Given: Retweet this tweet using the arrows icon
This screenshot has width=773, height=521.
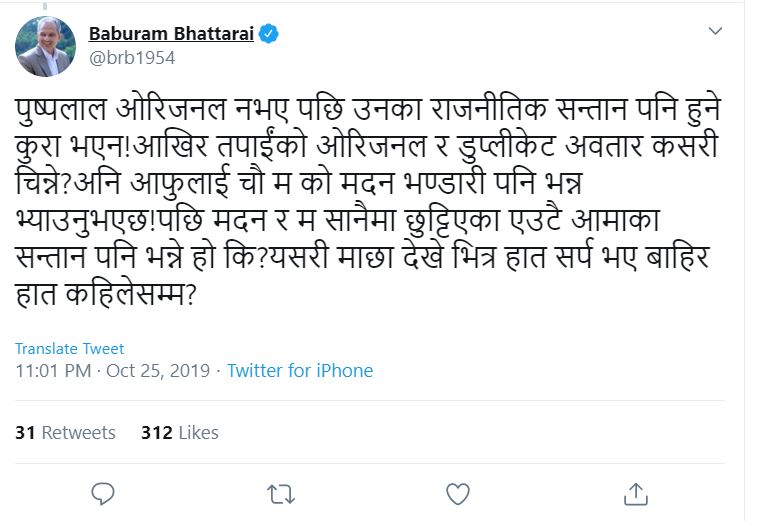Looking at the screenshot, I should (x=281, y=493).
